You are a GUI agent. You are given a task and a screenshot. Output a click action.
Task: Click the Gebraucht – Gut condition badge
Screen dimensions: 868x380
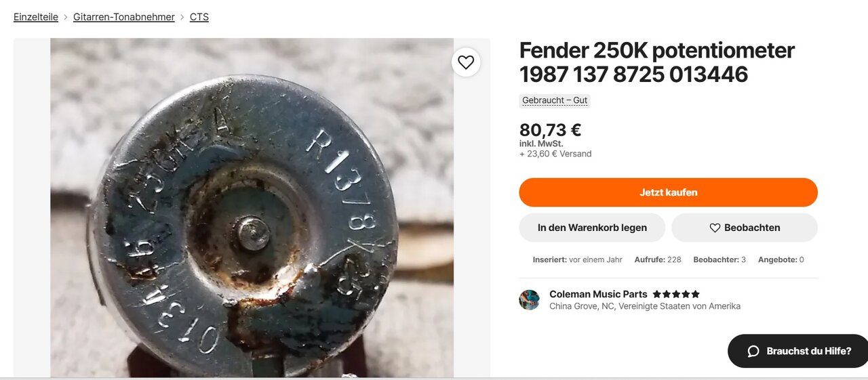555,100
